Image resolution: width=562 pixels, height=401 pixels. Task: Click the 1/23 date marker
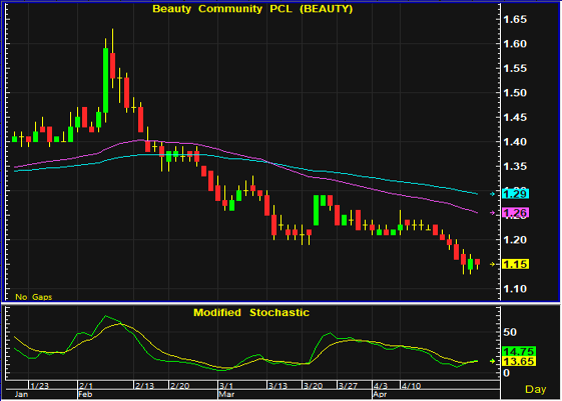[x=39, y=386]
